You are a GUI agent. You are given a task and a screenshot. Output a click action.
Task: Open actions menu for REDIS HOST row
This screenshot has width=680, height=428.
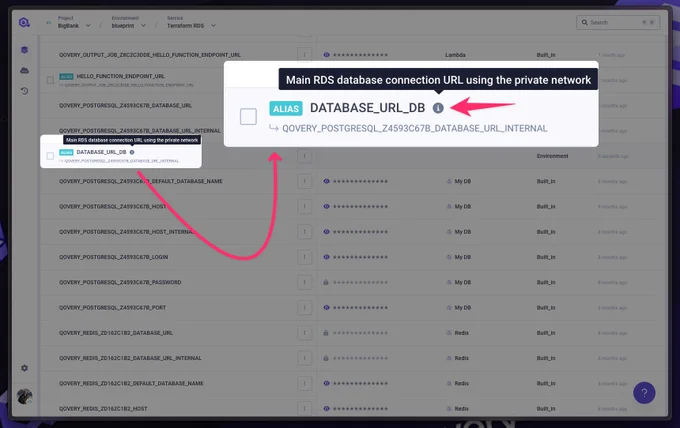coord(304,408)
